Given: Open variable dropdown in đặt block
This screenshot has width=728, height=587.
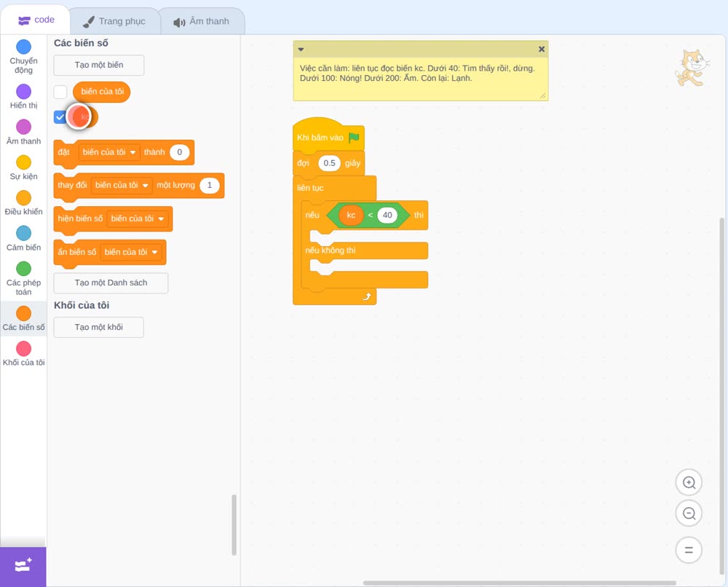Looking at the screenshot, I should [110, 152].
